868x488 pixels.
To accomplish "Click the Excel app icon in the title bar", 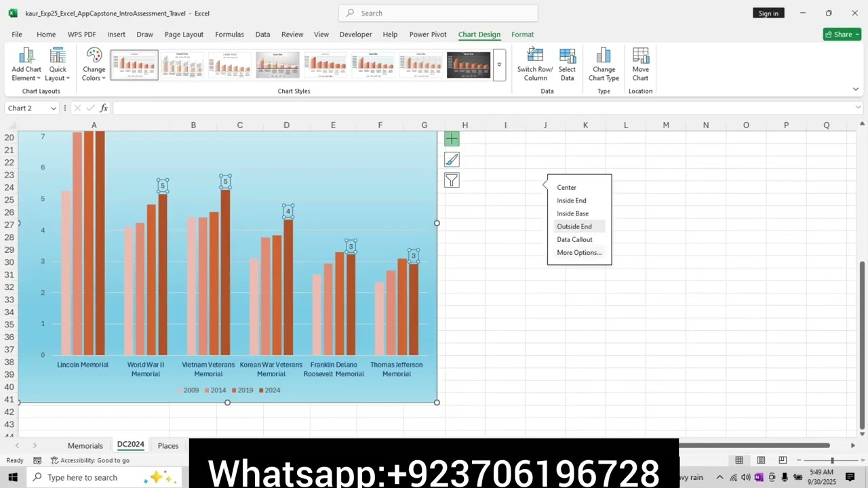I will click(x=13, y=13).
